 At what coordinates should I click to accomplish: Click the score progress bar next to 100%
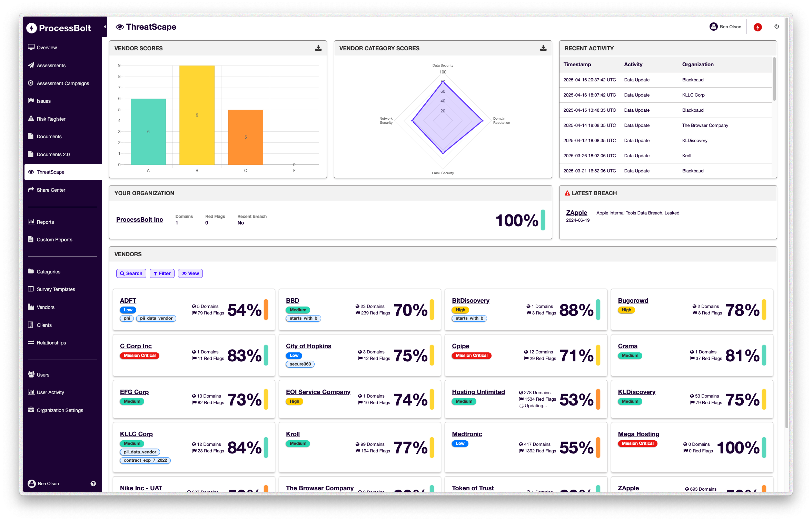coord(543,220)
